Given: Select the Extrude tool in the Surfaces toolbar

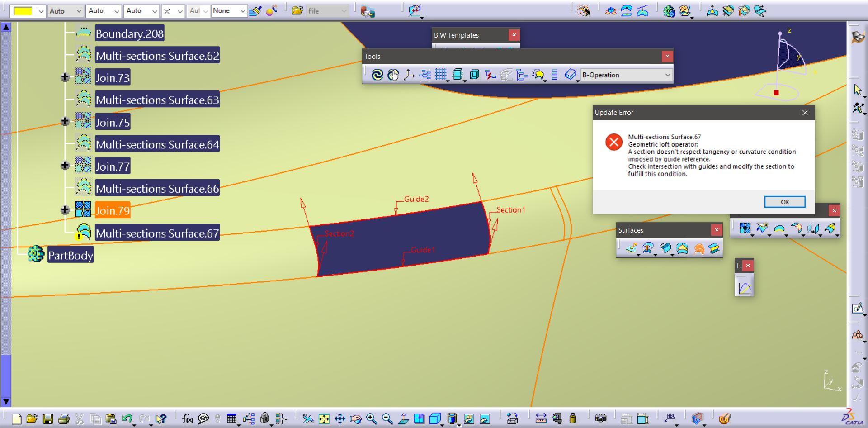Looking at the screenshot, I should coord(632,248).
